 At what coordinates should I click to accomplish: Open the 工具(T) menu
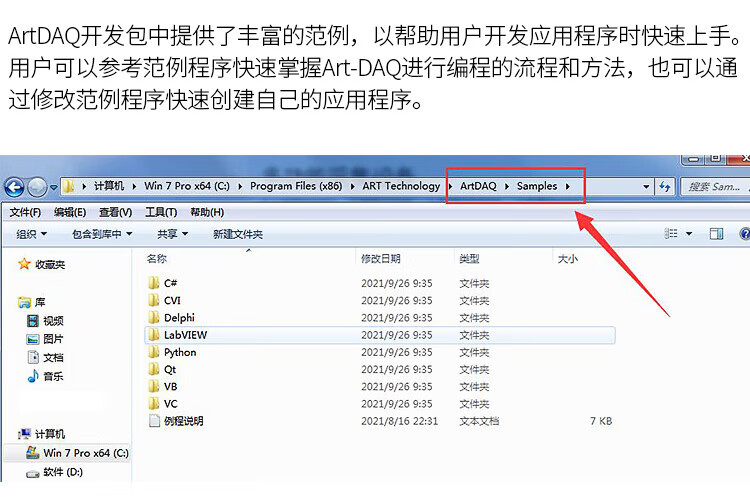pos(161,212)
